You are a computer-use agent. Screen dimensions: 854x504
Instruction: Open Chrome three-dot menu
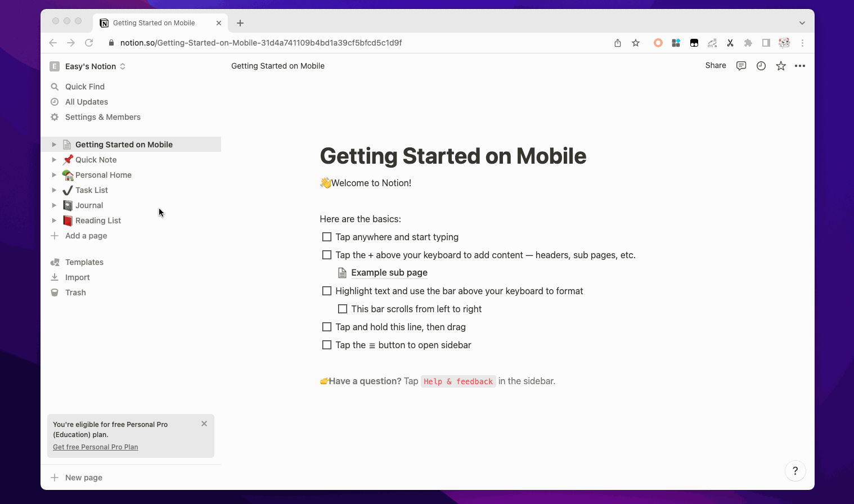802,43
